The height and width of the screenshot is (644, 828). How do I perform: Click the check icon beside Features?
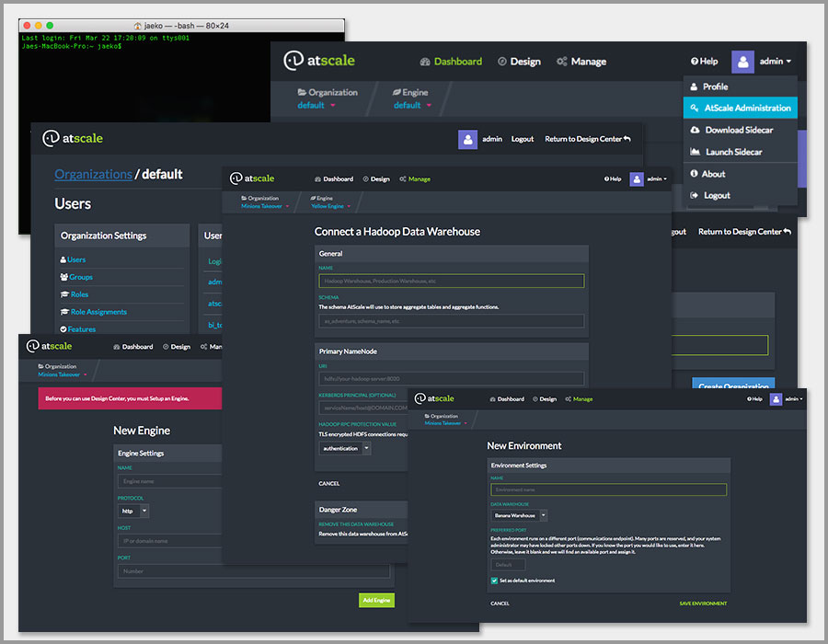coord(63,329)
